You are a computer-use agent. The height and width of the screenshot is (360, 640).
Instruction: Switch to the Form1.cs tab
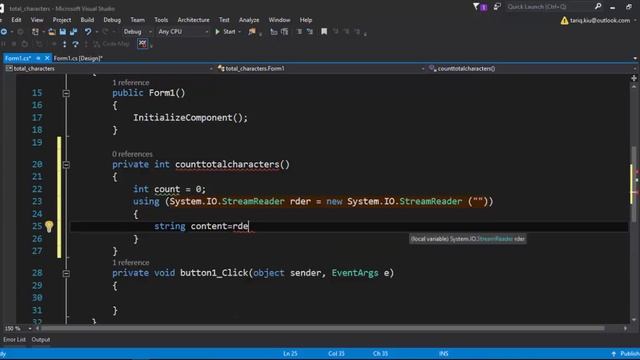point(18,58)
